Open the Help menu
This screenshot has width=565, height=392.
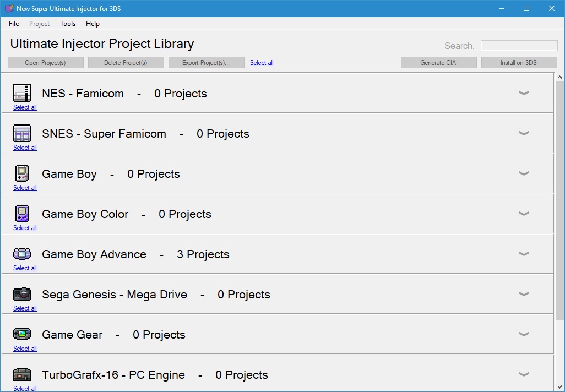click(93, 24)
